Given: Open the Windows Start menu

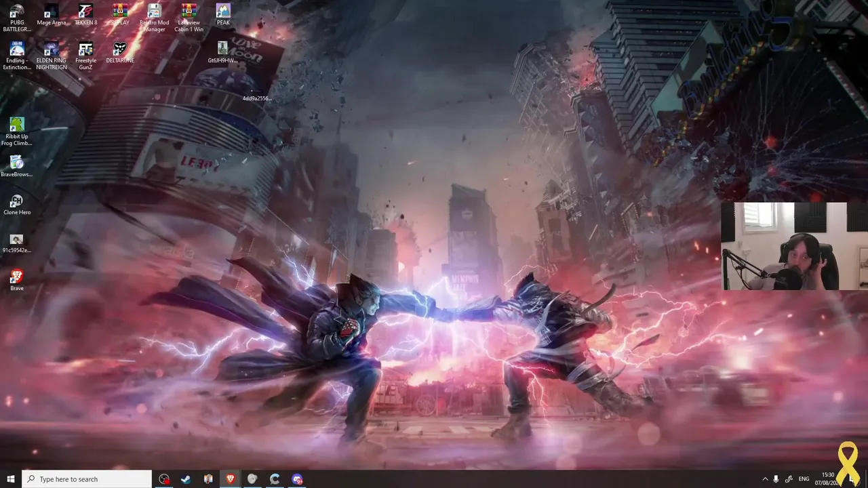Looking at the screenshot, I should pos(11,479).
